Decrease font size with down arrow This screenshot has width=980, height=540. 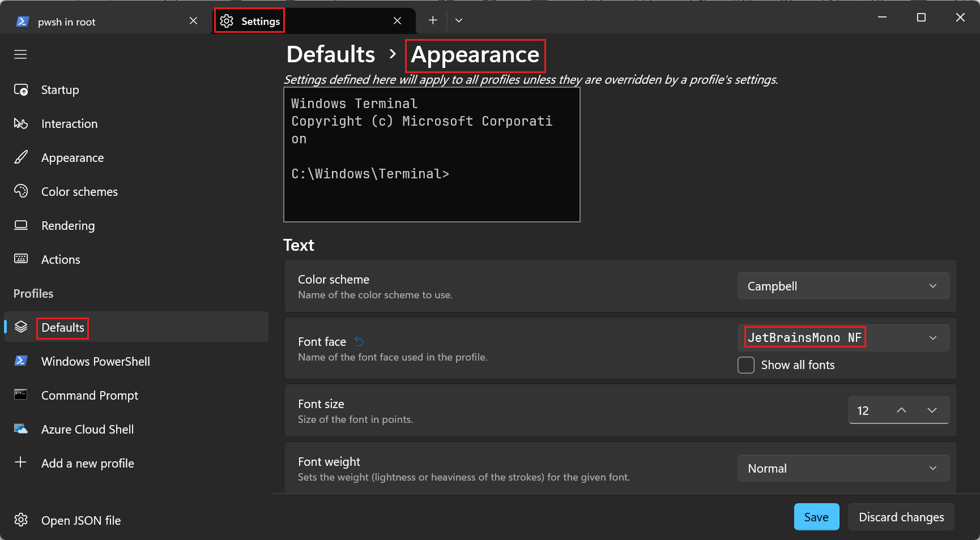click(932, 410)
